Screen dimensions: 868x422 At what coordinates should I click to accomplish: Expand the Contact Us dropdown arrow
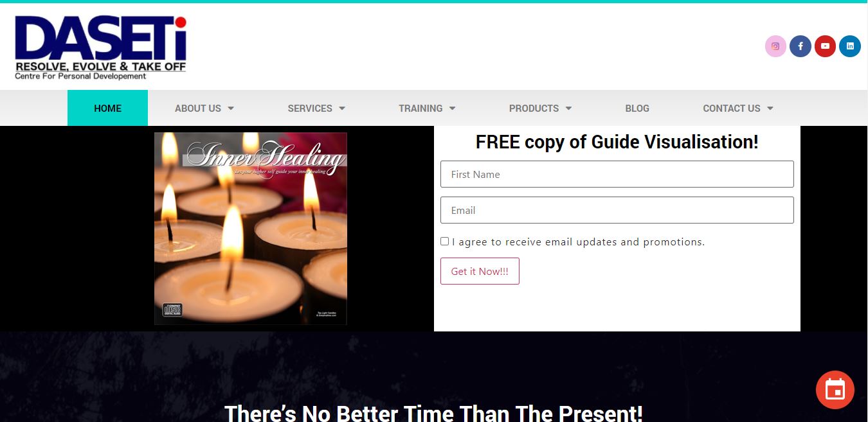[770, 109]
